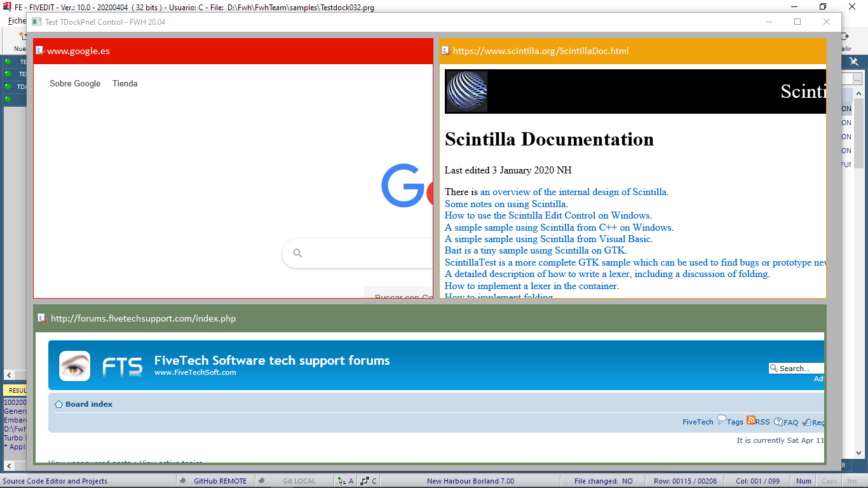868x488 pixels.
Task: Open 'Bait is a tiny sample using Scintilla on GTK'
Action: coord(535,250)
